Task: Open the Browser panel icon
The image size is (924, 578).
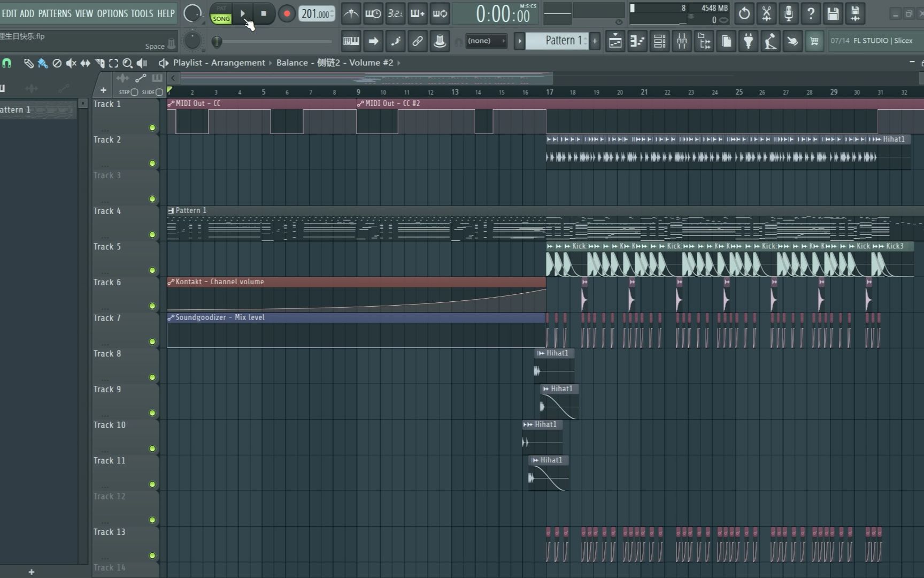Action: click(x=704, y=41)
